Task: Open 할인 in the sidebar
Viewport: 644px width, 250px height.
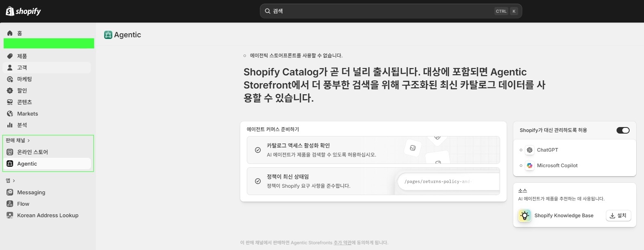Action: pos(47,91)
